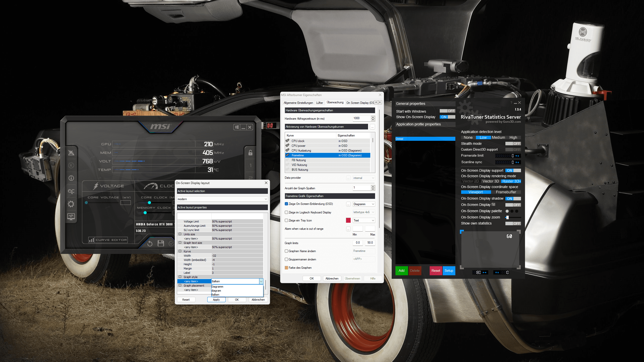Click the green Add button in RivaTuner
Image resolution: width=644 pixels, height=362 pixels.
point(401,271)
